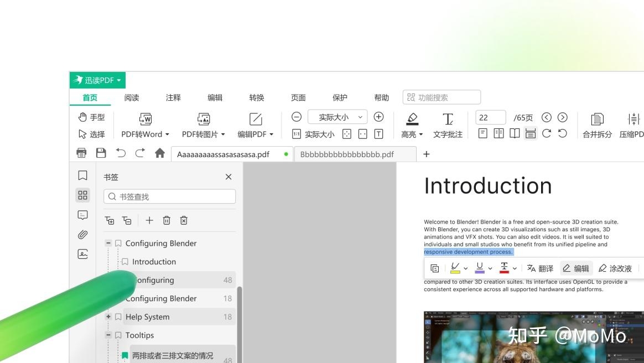Close the 书签 bookmarks panel

coord(228,177)
